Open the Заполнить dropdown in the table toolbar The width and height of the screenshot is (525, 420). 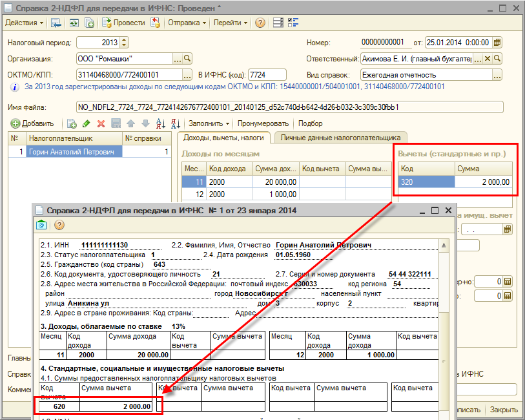(x=209, y=123)
